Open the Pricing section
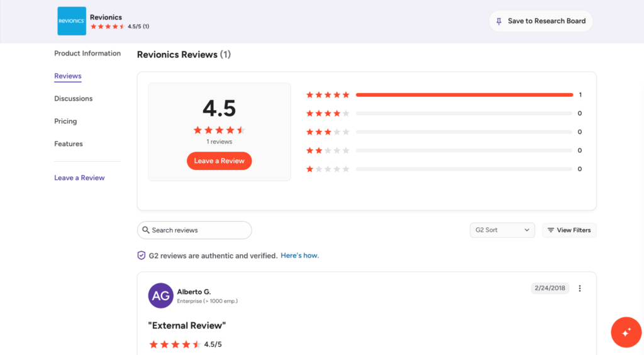This screenshot has height=355, width=644. pos(65,121)
